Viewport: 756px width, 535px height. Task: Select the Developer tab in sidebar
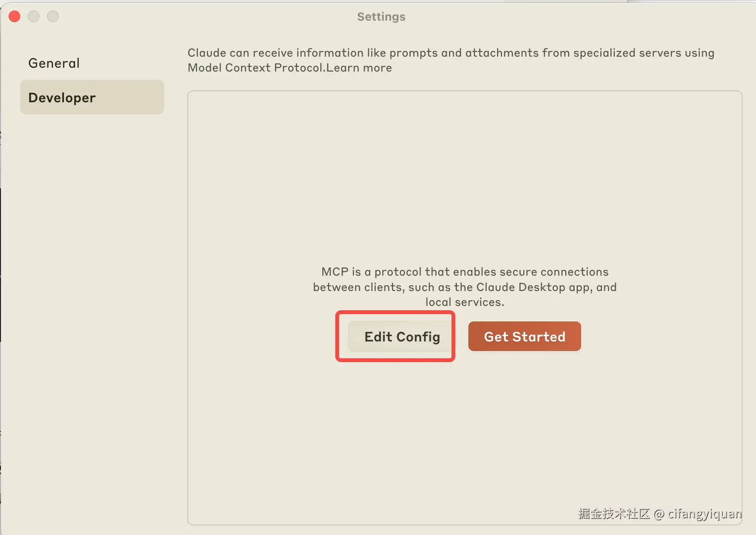pyautogui.click(x=92, y=97)
